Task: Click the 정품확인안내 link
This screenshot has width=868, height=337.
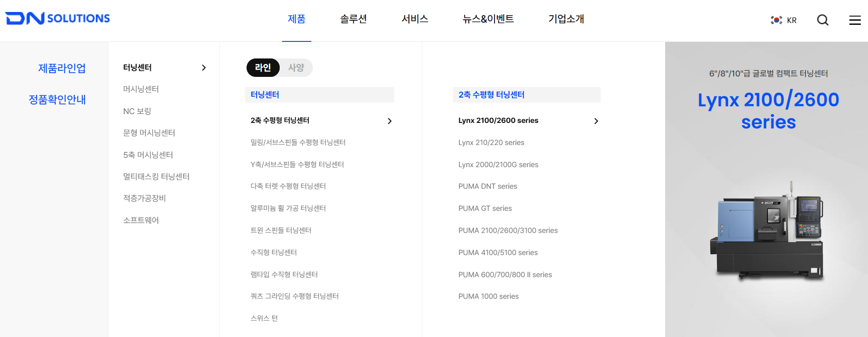Action: 57,99
